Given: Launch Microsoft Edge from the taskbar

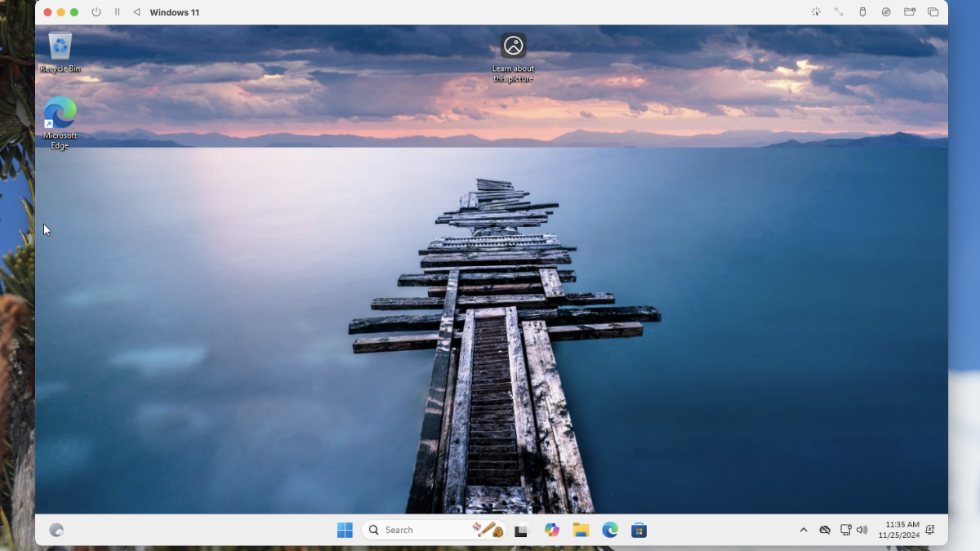Looking at the screenshot, I should coord(610,530).
